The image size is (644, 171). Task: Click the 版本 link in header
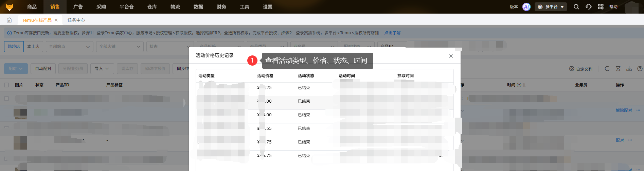(x=514, y=7)
